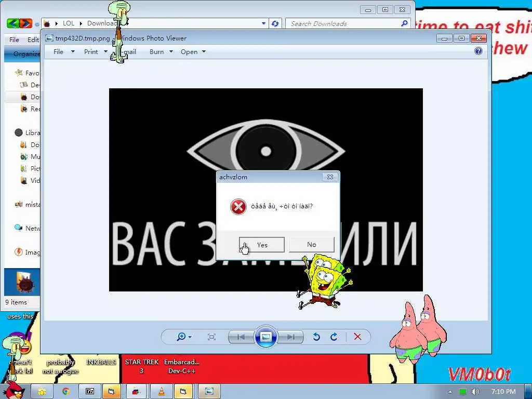Expand the Burn dropdown arrow

(171, 51)
